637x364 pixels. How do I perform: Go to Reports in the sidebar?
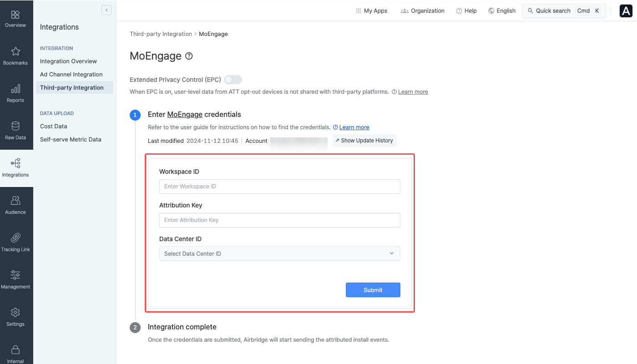[x=15, y=94]
